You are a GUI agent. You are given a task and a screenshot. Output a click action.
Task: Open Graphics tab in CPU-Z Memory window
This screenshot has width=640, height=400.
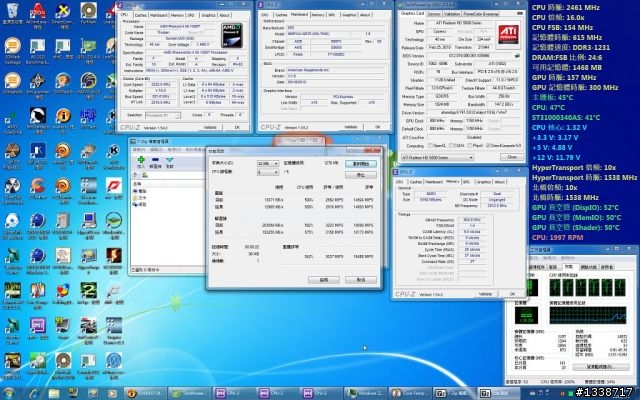tap(483, 182)
